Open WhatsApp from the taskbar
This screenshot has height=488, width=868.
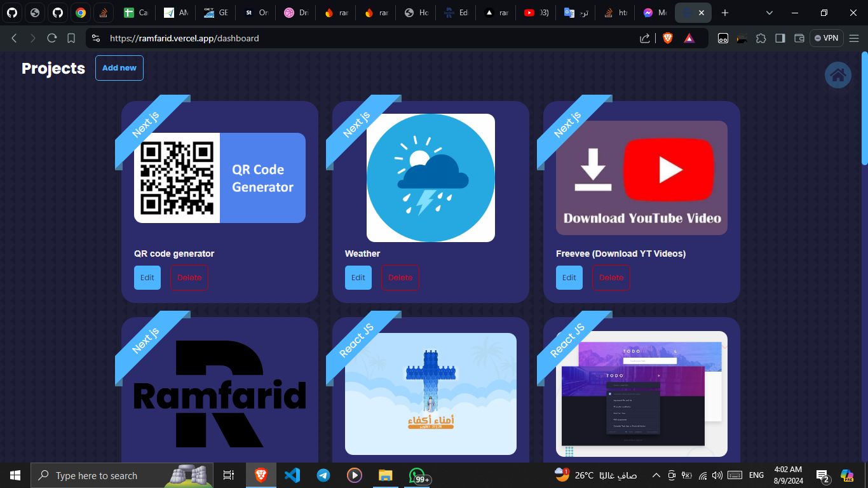417,475
